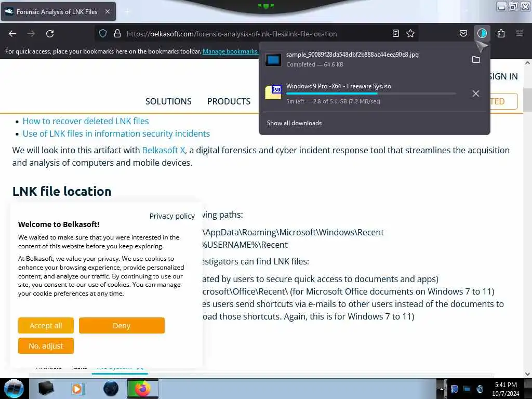Click the SIGN IN link

tap(503, 77)
